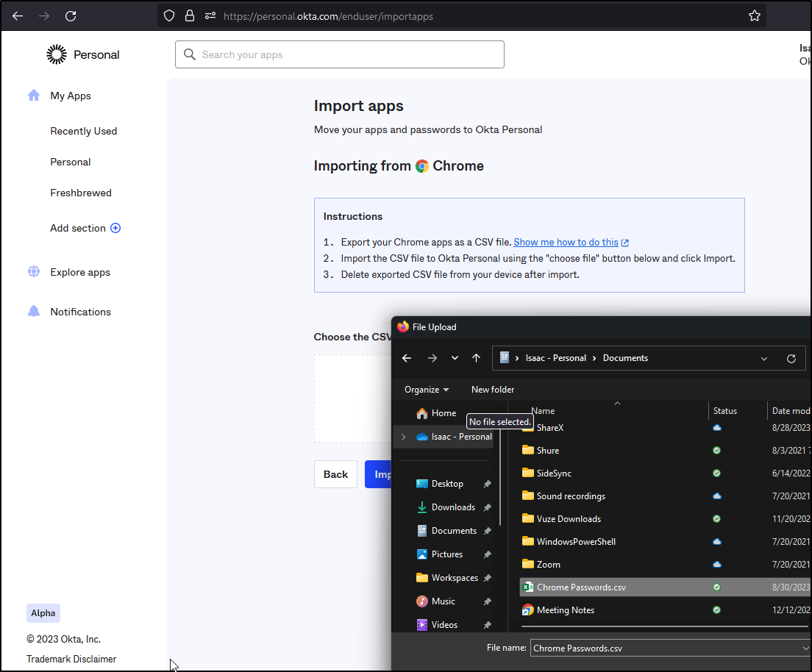This screenshot has height=672, width=812.
Task: Expand the address path history dropdown
Action: (764, 358)
